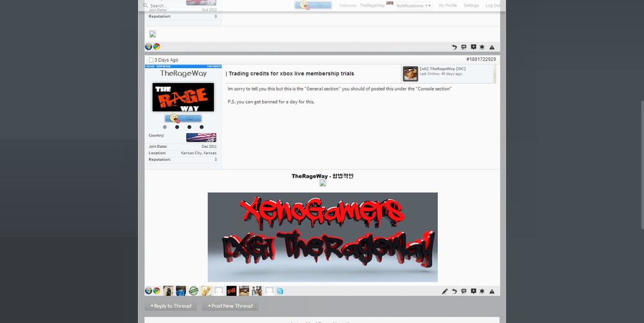Click the Post New Thread button
The width and height of the screenshot is (644, 323).
[230, 306]
